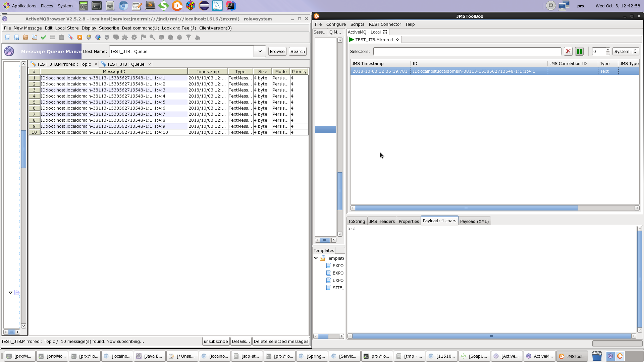644x362 pixels.
Task: Click the unsubscribe button
Action: click(216, 341)
